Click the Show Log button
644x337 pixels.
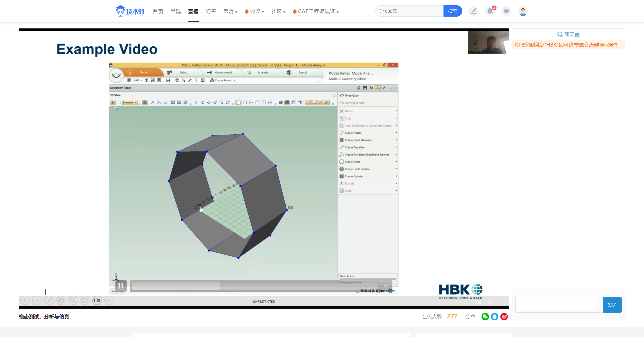pos(117,291)
